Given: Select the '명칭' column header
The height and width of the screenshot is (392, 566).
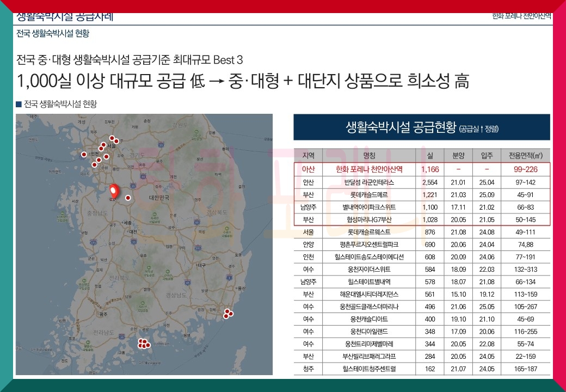Looking at the screenshot, I should pyautogui.click(x=370, y=155).
